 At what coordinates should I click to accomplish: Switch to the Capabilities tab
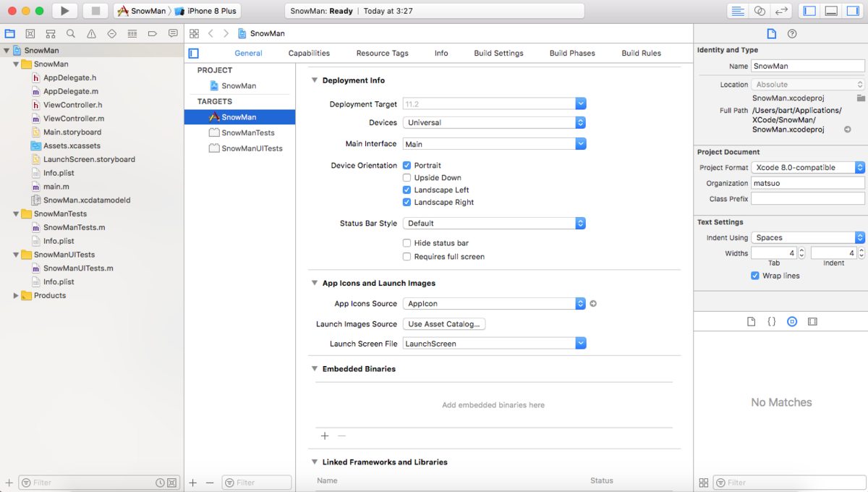click(x=309, y=53)
